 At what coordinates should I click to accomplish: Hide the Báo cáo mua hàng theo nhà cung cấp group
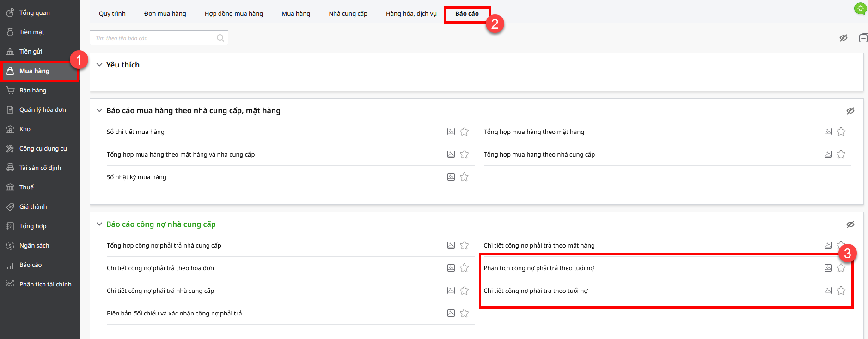point(850,111)
